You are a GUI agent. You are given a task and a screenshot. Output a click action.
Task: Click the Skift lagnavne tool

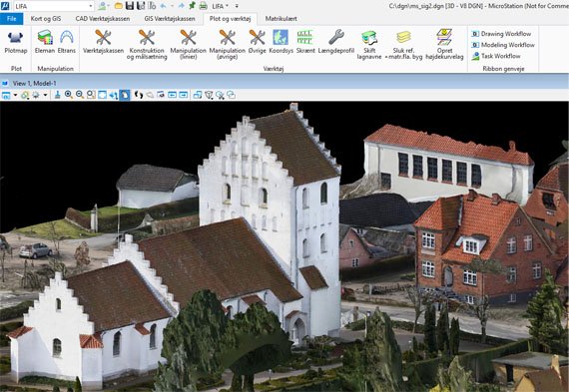pos(369,45)
